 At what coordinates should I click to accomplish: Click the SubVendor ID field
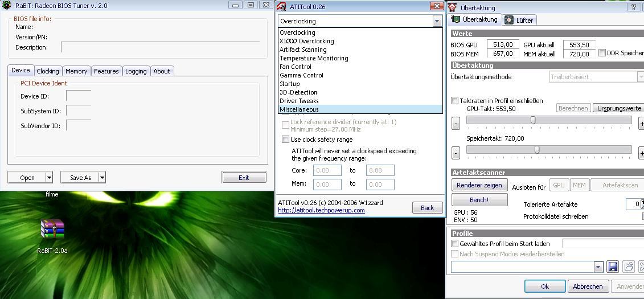pyautogui.click(x=79, y=125)
